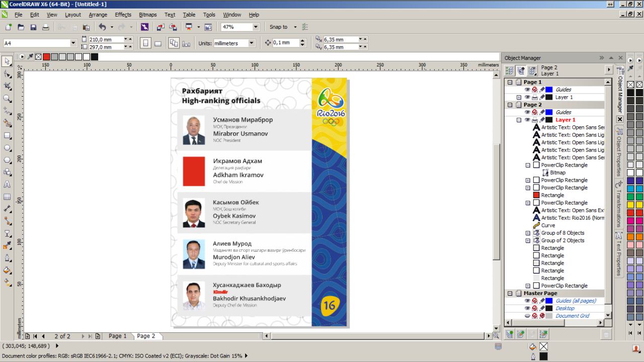
Task: Select the Fill tool in the toolbox
Action: [x=7, y=270]
